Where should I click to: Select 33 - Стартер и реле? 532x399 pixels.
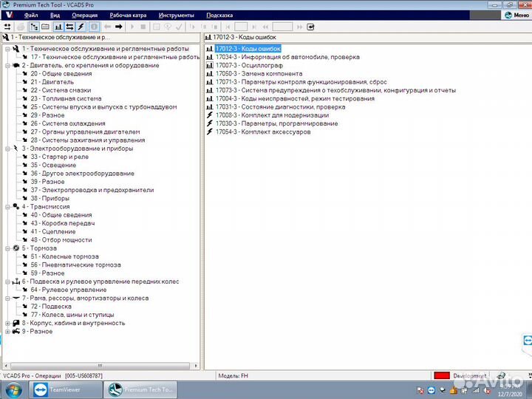tap(59, 157)
